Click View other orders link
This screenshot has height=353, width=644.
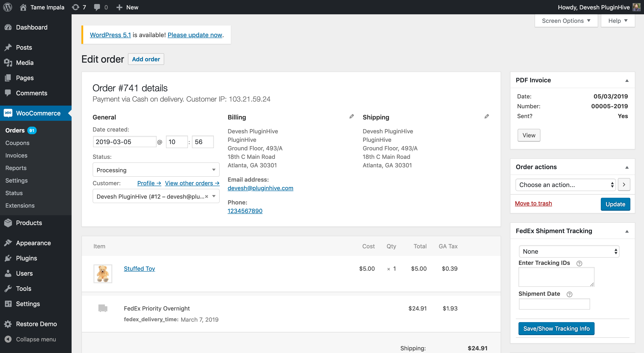[x=192, y=183]
